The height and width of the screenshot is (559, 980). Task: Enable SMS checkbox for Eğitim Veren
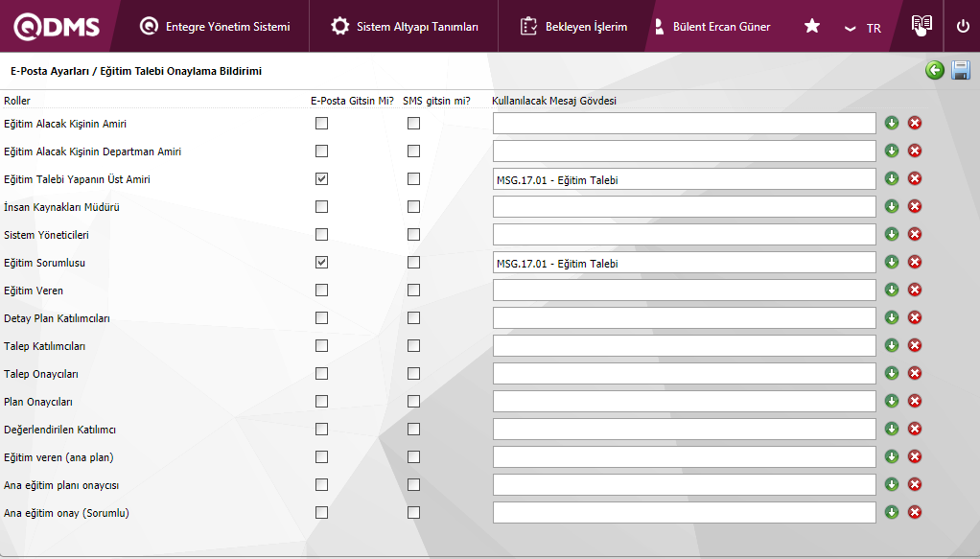(x=413, y=290)
